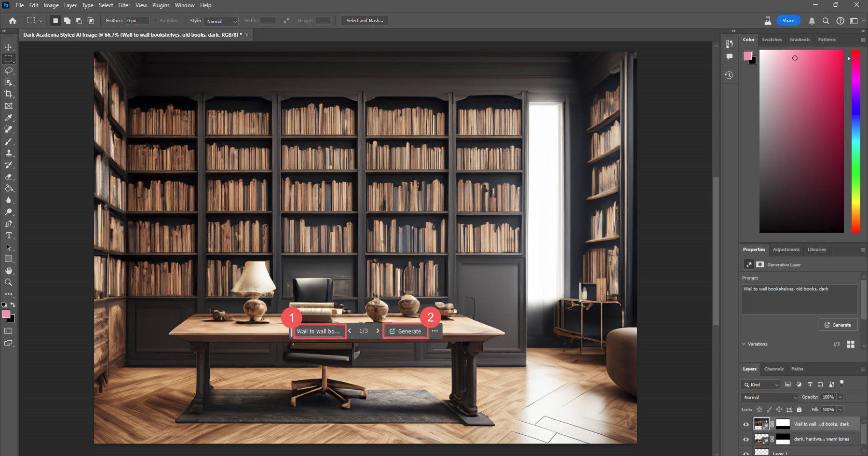Hide the 'Wall to wall ...d books, dark' layer
Screen dimensions: 868x456
pyautogui.click(x=746, y=424)
